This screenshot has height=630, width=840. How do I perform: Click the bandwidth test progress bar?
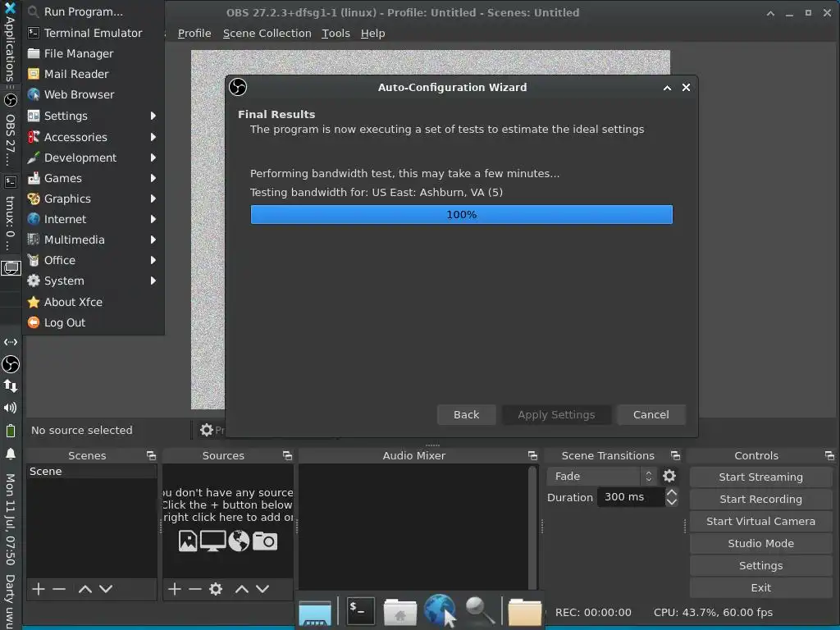click(x=461, y=214)
